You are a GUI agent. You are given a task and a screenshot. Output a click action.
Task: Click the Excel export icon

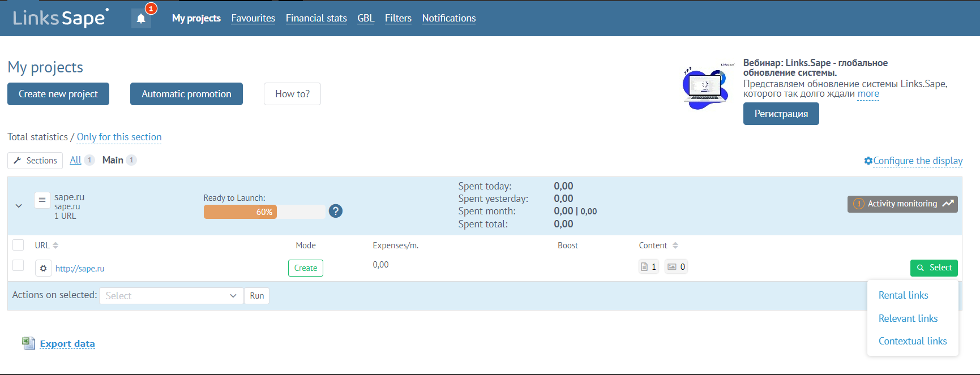click(x=28, y=343)
